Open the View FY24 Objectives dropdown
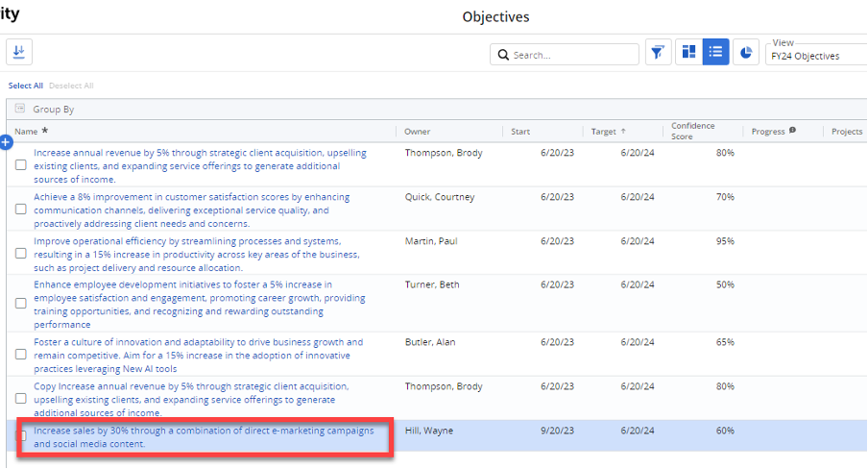868x469 pixels. [x=816, y=55]
